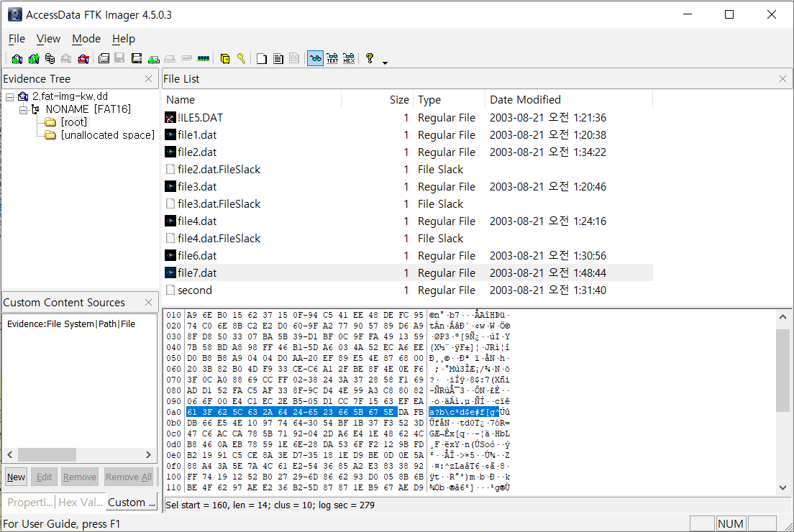Viewport: 794px width, 532px height.
Task: Select file4.dat.FileSlack entry
Action: click(x=219, y=239)
